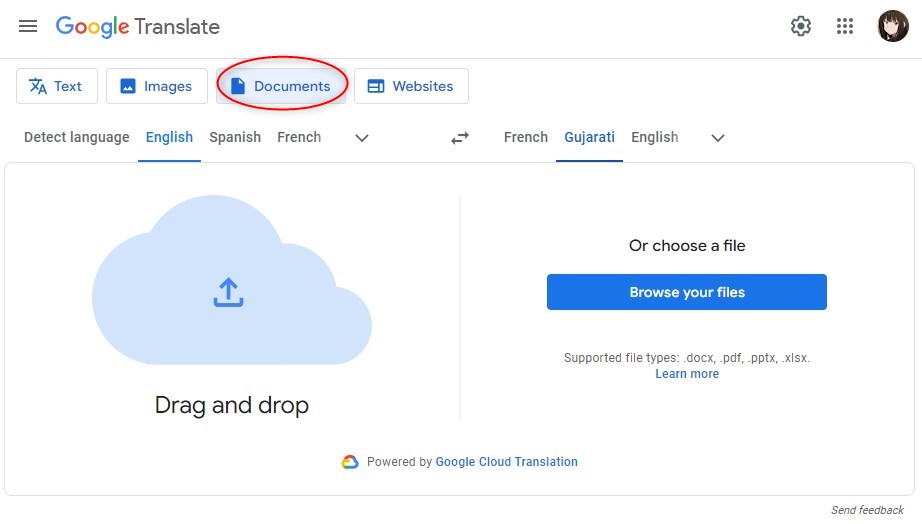Image resolution: width=922 pixels, height=524 pixels.
Task: Open the account profile avatar
Action: tap(893, 26)
